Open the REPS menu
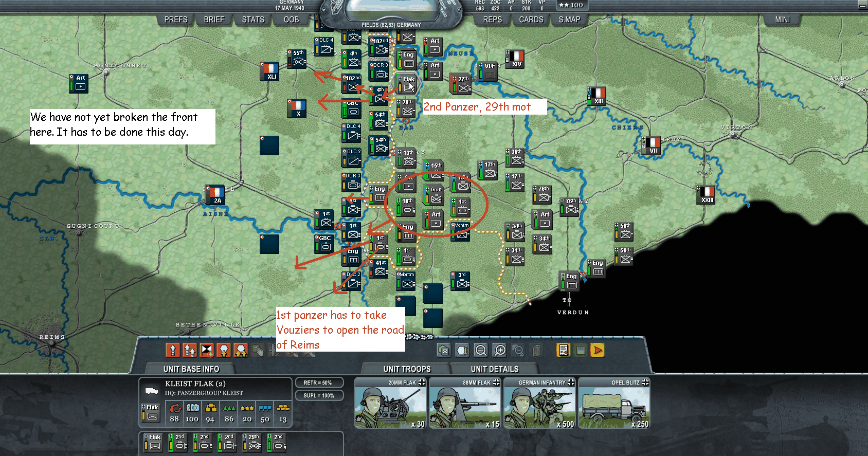Viewport: 868px width, 456px height. click(493, 20)
